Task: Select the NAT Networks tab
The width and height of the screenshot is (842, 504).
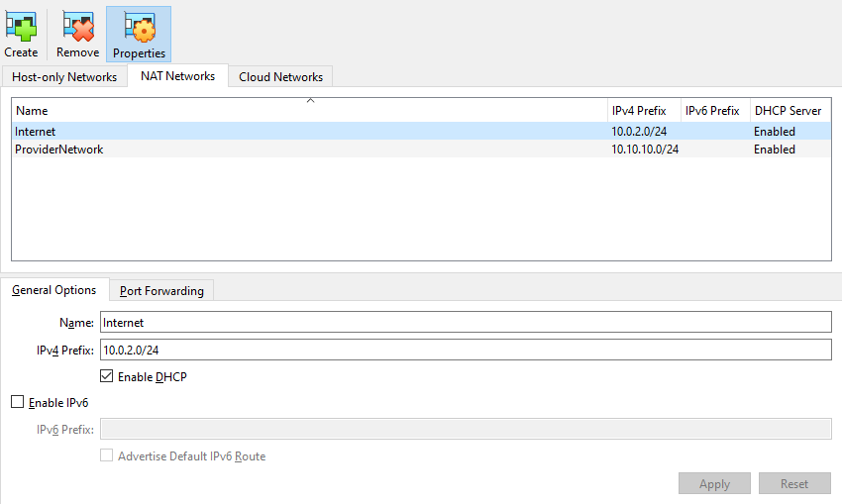Action: click(177, 76)
